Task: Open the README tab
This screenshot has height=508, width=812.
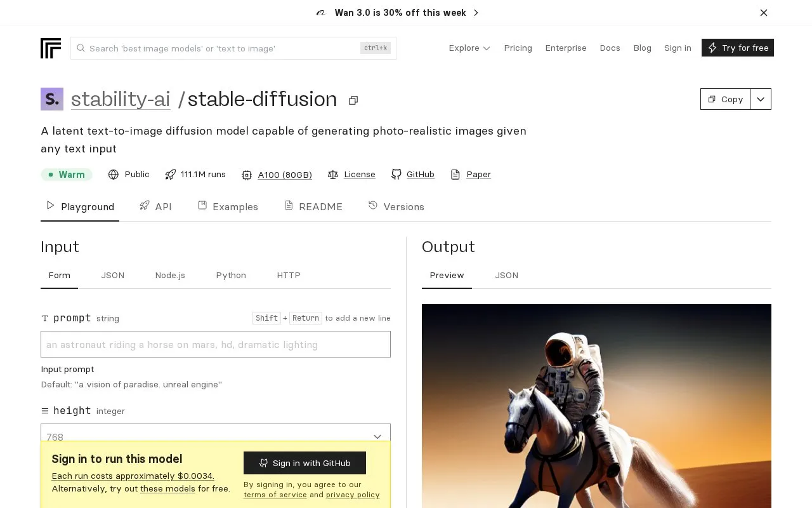Action: click(313, 206)
